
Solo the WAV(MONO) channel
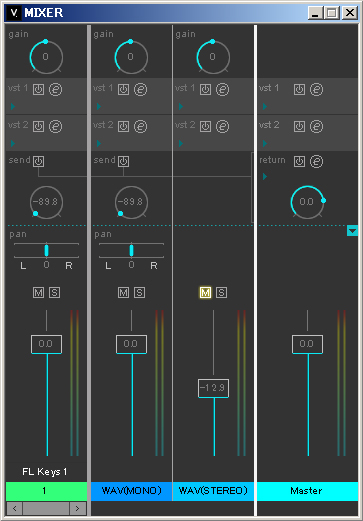pyautogui.click(x=140, y=293)
